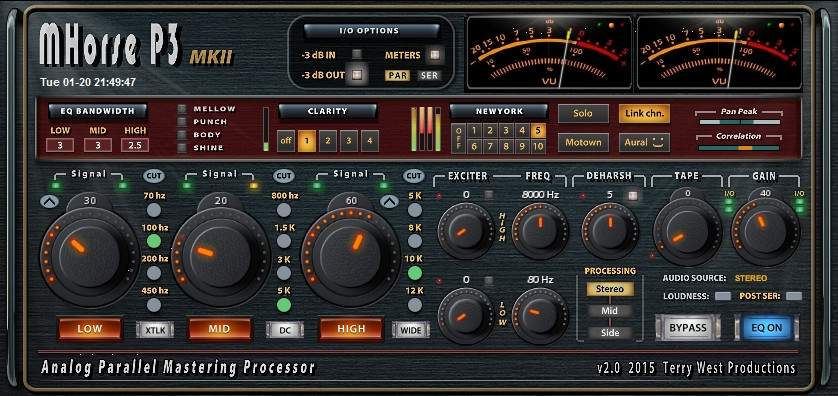Click the HIGH EQ bandwidth value field

135,145
